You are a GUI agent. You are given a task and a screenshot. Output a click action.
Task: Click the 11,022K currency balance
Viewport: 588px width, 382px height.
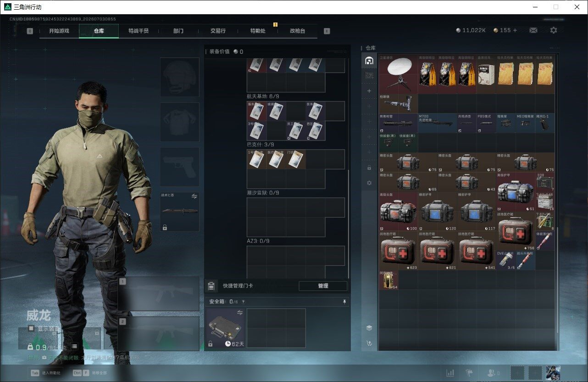pos(471,30)
